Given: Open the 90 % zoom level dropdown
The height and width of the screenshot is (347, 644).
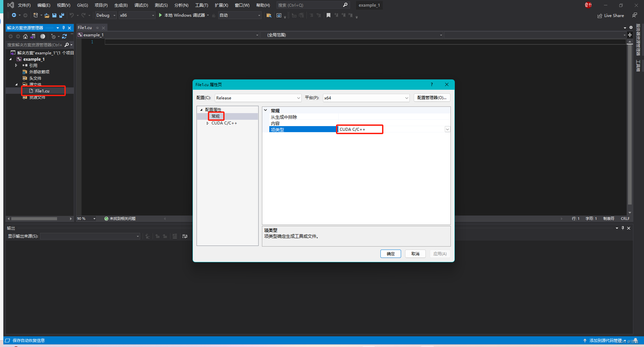Looking at the screenshot, I should tap(86, 219).
